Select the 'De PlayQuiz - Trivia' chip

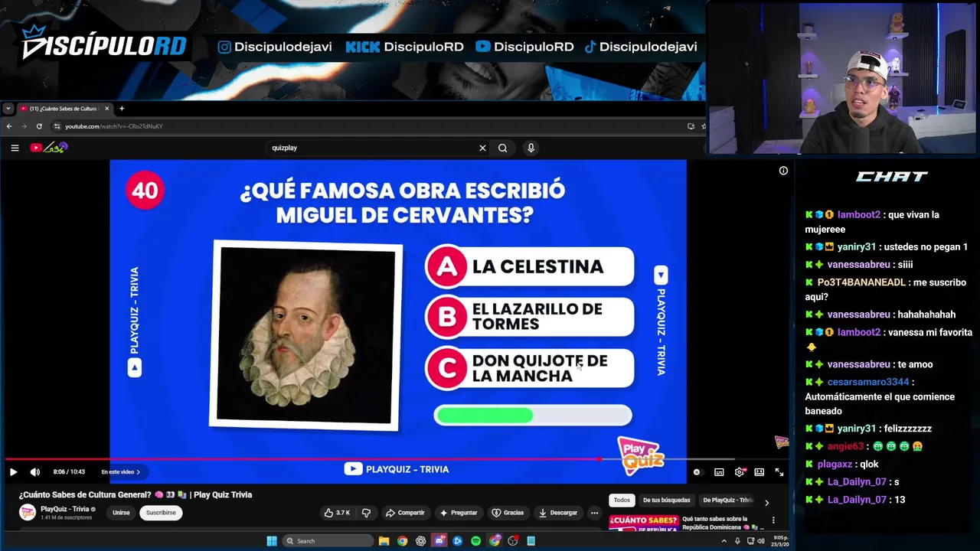(x=727, y=500)
